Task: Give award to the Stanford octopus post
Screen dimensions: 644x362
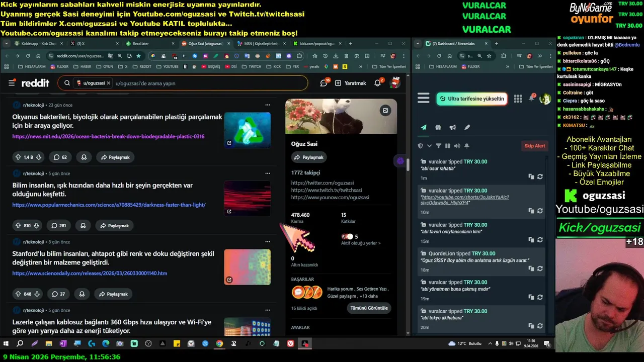Action: coord(82,294)
